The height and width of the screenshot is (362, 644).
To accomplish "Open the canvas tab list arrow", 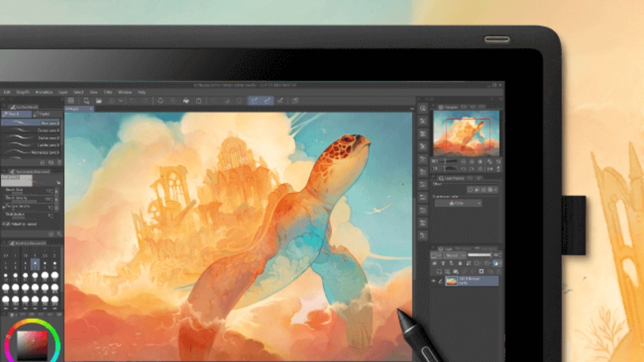I will coord(411,109).
